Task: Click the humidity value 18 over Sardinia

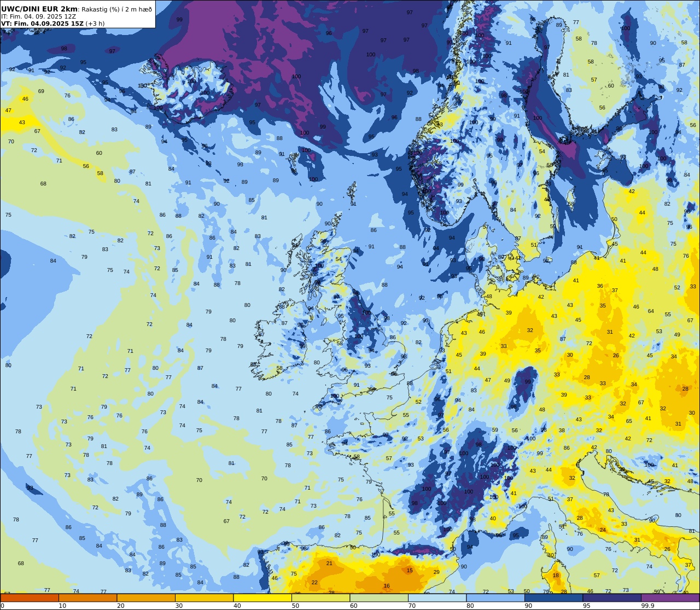Action: 556,575
